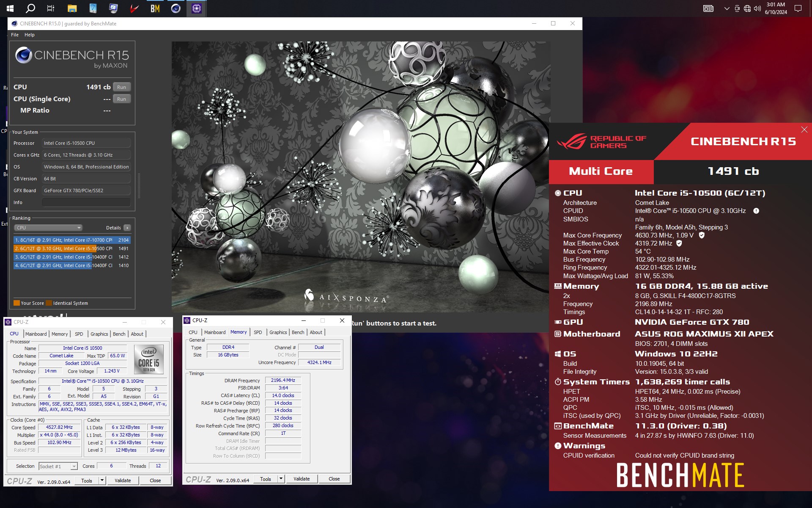Switch to CPU tab in Memory CPU-Z window
This screenshot has width=812, height=508.
click(x=193, y=332)
